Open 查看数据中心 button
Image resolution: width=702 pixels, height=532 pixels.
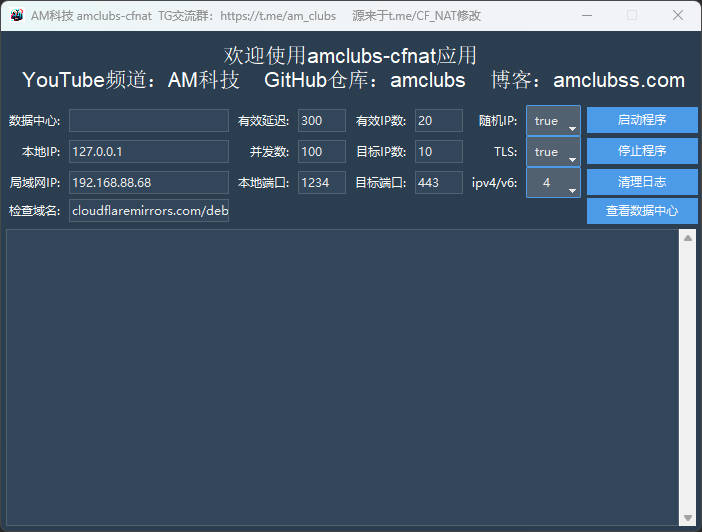coord(642,211)
